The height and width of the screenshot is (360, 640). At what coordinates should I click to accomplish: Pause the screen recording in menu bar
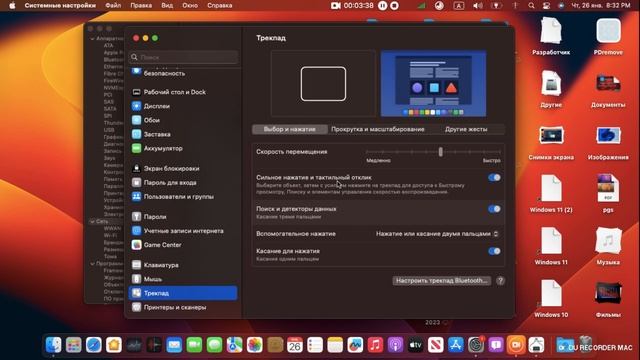[382, 6]
